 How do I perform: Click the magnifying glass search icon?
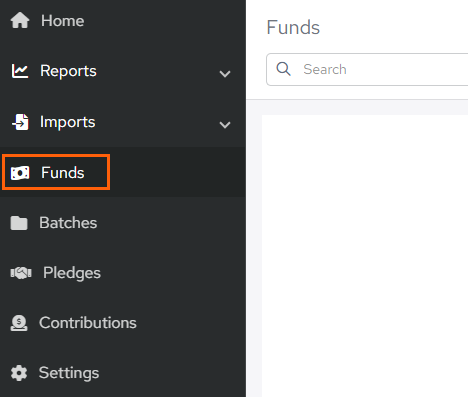[283, 69]
